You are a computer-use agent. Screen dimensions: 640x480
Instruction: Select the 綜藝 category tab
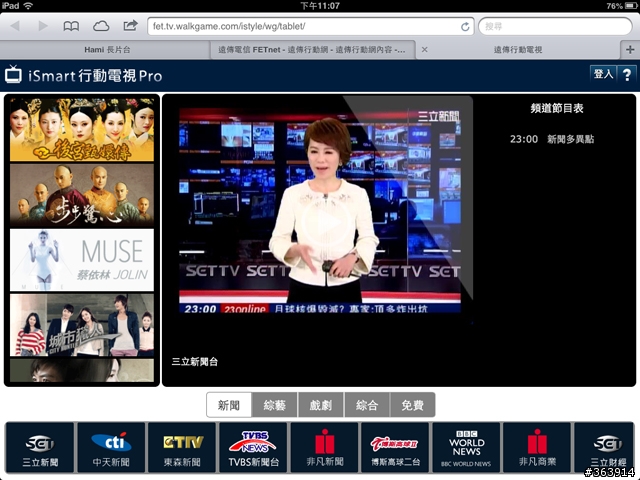point(275,405)
